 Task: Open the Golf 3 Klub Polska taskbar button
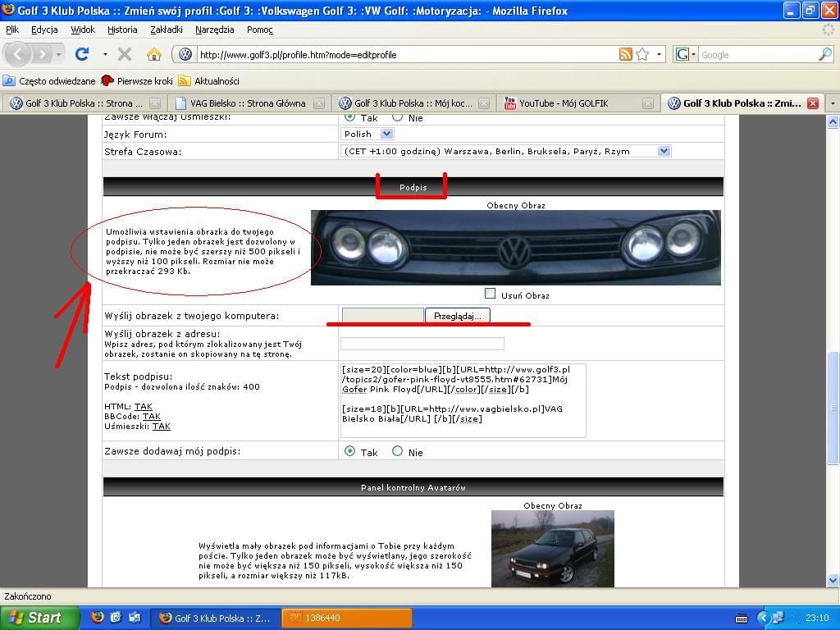tap(214, 618)
